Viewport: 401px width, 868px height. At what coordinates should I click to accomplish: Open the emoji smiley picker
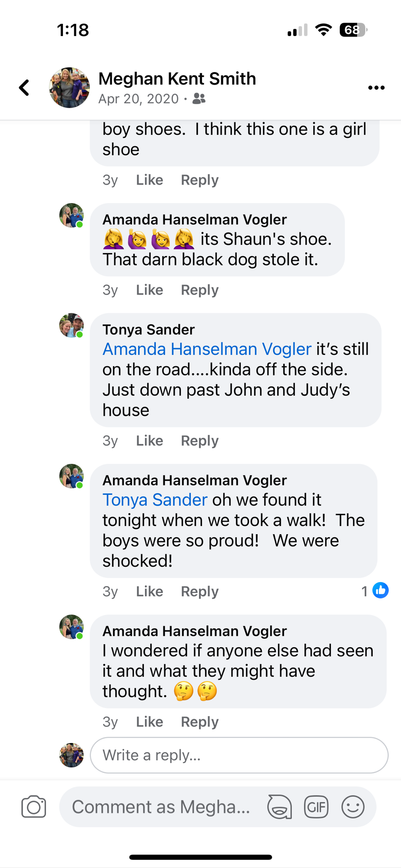(353, 807)
